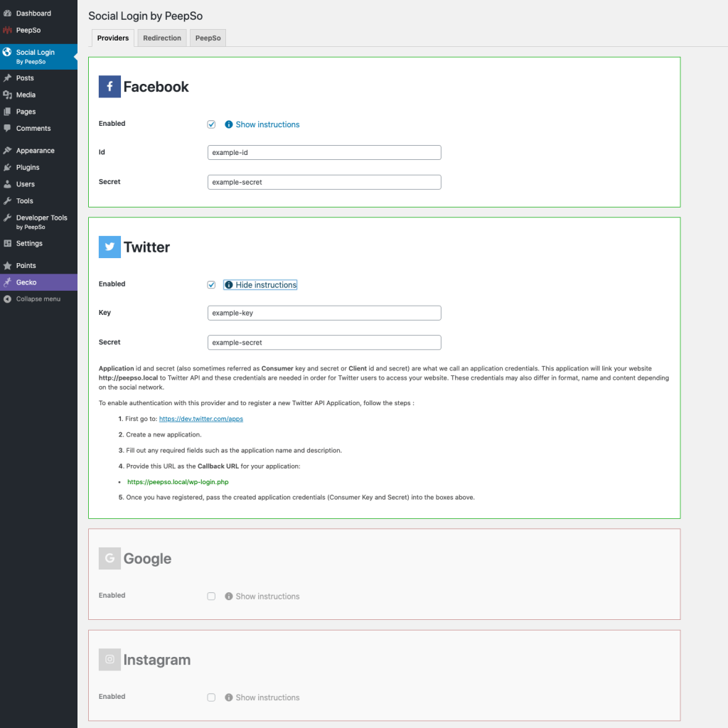Hide instructions for Twitter
This screenshot has height=728, width=728.
coord(266,284)
